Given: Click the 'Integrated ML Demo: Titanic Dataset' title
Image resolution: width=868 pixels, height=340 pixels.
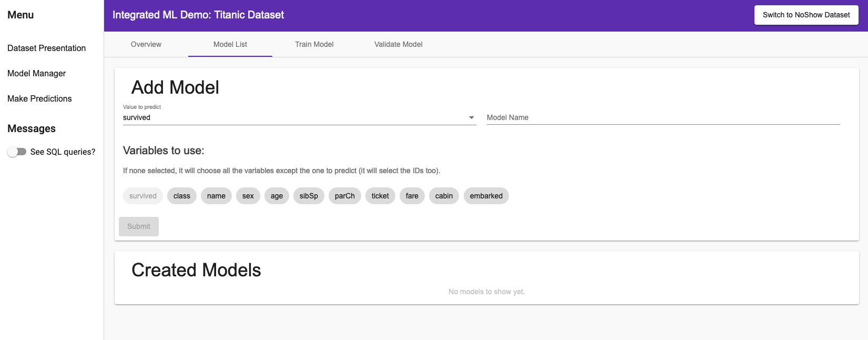Looking at the screenshot, I should [198, 15].
